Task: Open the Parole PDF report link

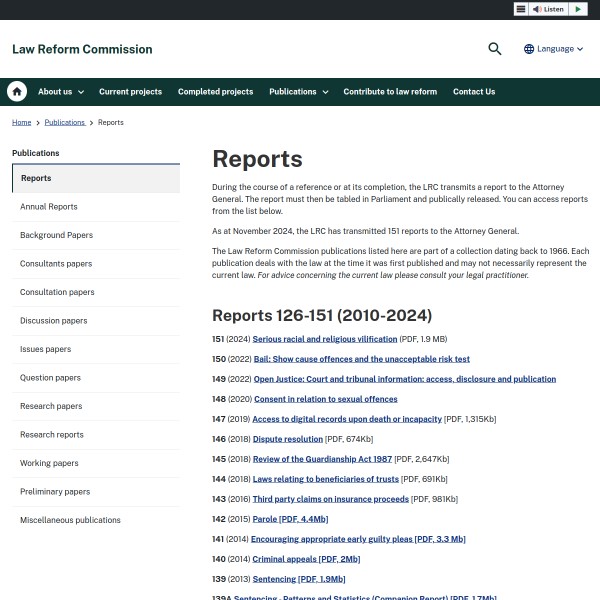Action: pyautogui.click(x=289, y=519)
